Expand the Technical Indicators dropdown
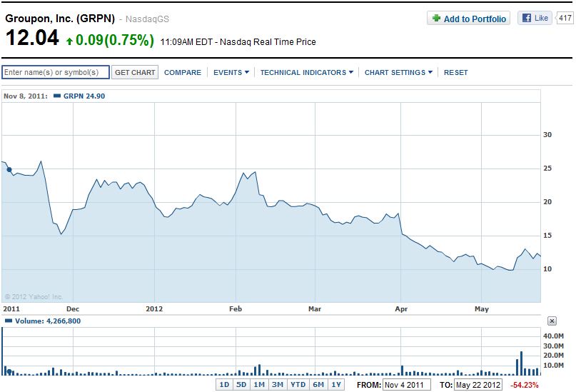 (306, 72)
